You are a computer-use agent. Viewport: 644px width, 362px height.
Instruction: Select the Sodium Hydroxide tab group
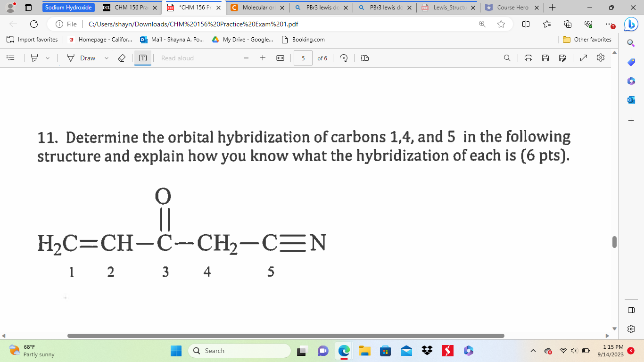68,8
